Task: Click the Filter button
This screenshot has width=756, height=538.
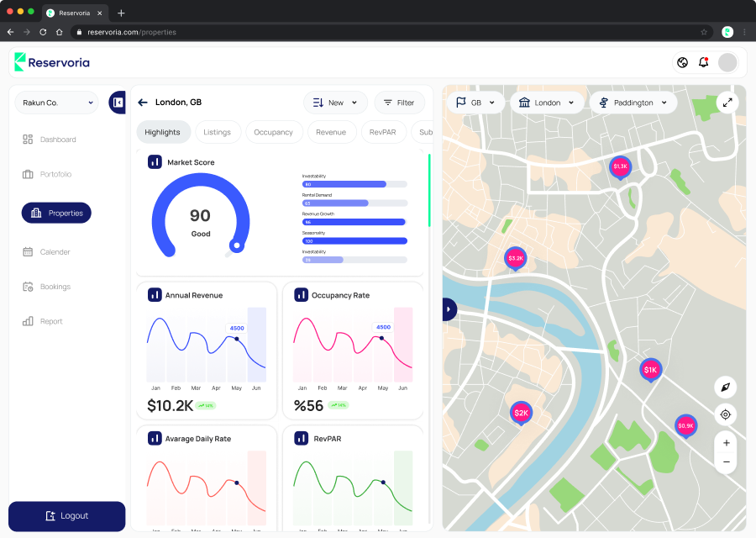Action: (399, 103)
